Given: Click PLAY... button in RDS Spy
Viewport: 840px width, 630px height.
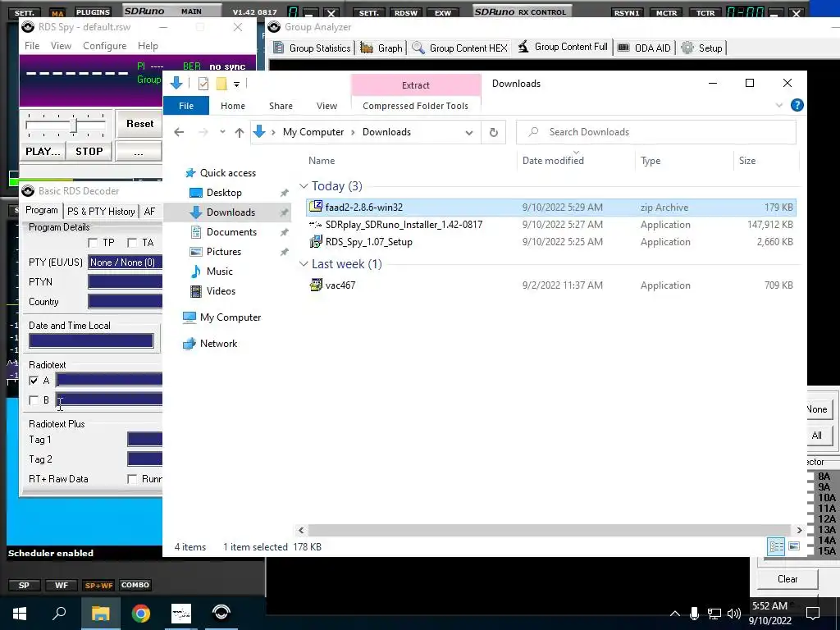Looking at the screenshot, I should (43, 151).
